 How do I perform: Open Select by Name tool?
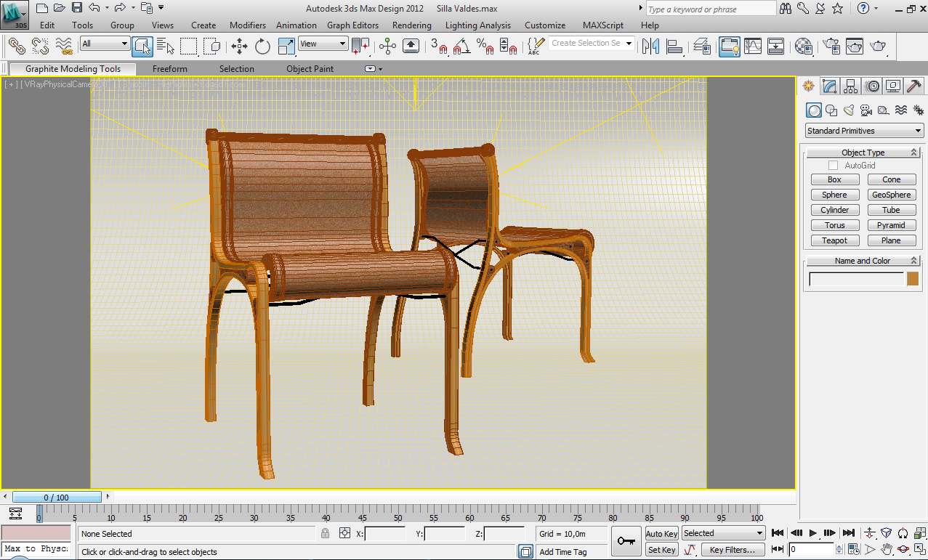coord(166,46)
